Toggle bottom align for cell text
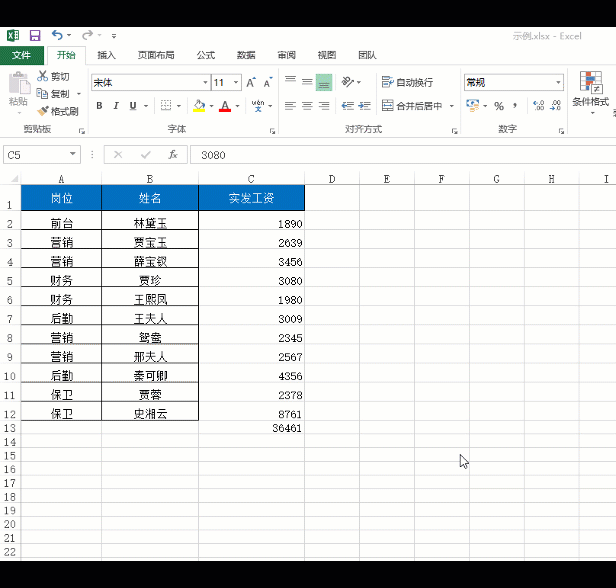Image resolution: width=616 pixels, height=588 pixels. click(324, 82)
